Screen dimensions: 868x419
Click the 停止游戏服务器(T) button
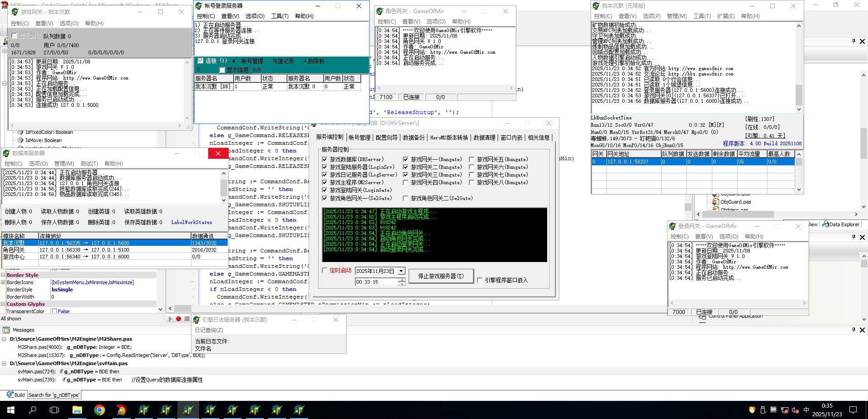click(x=441, y=276)
